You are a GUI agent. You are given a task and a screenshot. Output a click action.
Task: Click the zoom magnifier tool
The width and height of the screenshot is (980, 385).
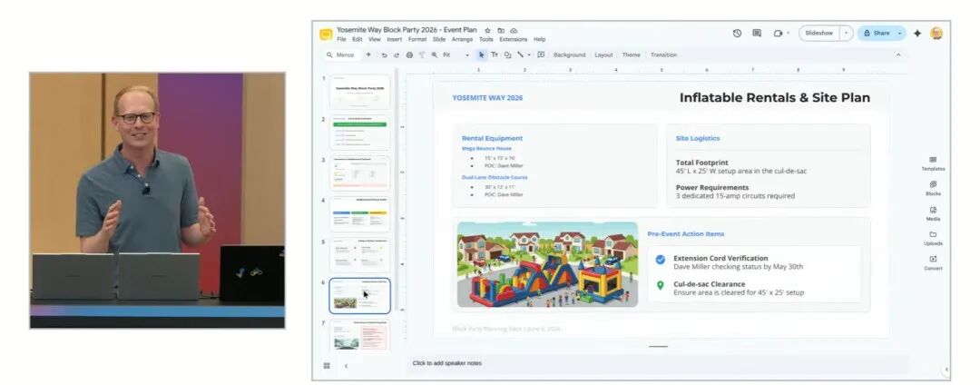(x=435, y=55)
